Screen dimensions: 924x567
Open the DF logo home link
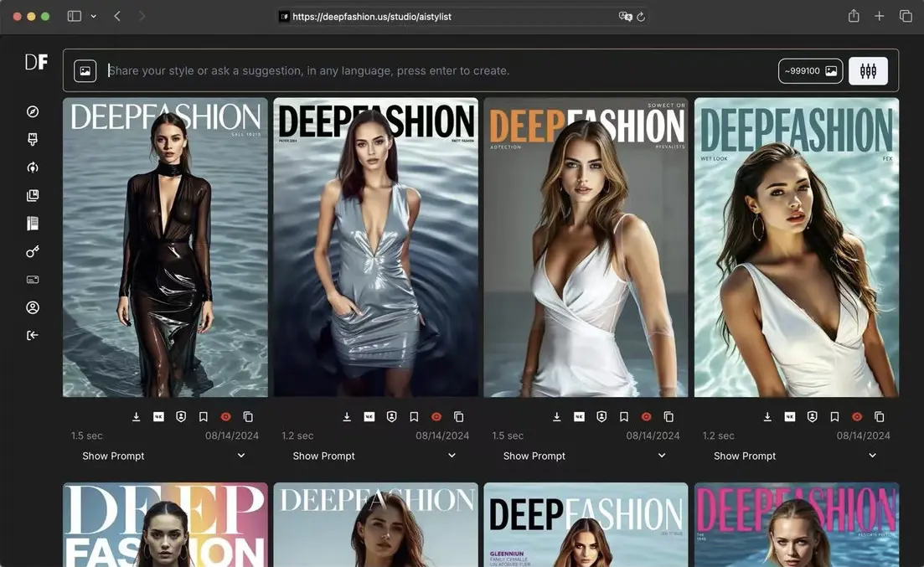point(36,62)
